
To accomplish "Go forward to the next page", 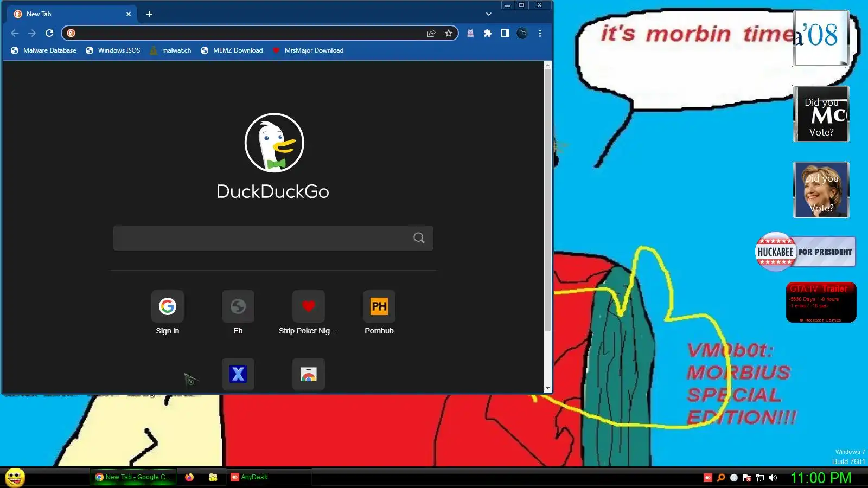I will tap(32, 33).
